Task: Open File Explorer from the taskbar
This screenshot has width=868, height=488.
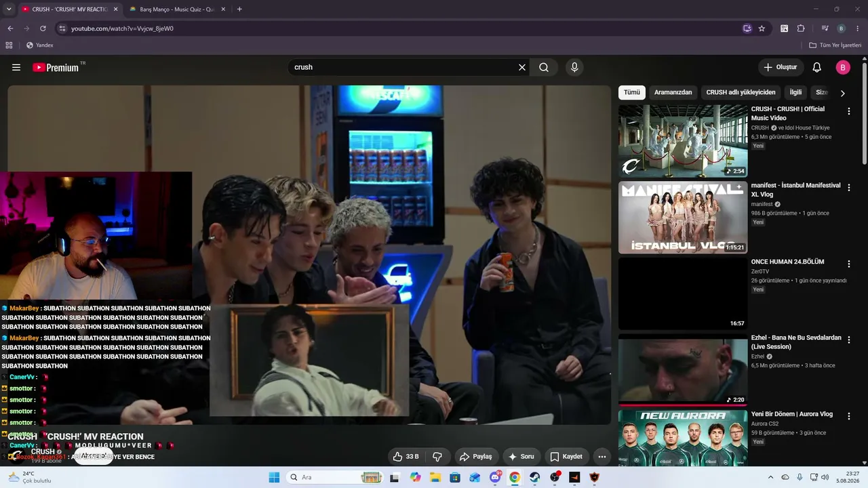Action: pos(435,477)
